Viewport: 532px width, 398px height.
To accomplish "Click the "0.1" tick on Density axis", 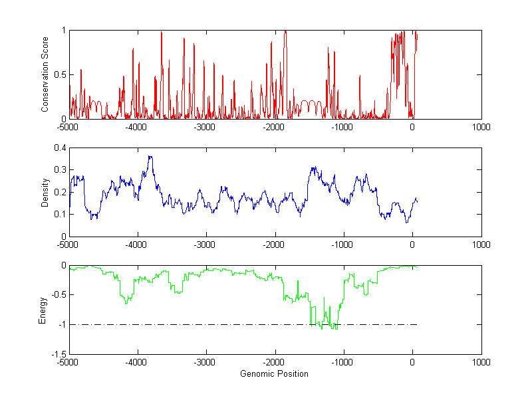I will coord(60,215).
